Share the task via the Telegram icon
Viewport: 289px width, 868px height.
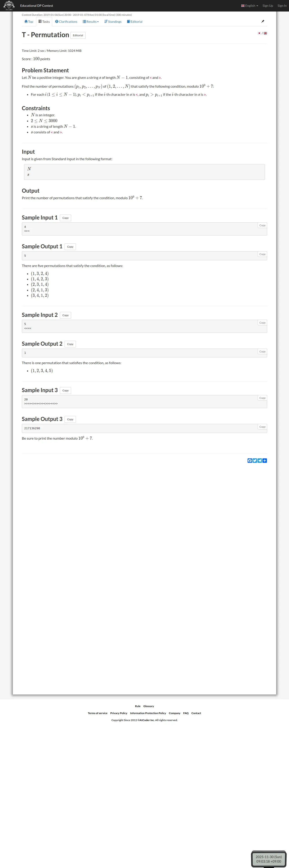[x=260, y=461]
